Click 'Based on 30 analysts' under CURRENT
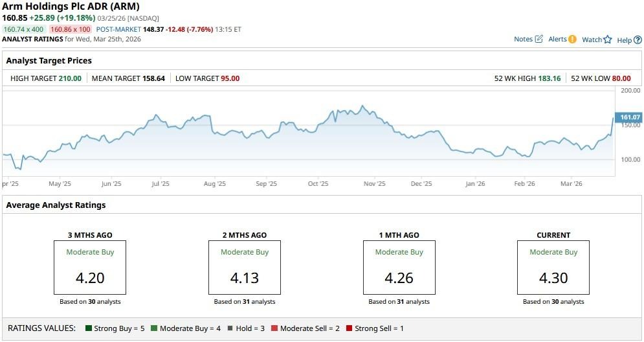The width and height of the screenshot is (644, 342). 553,301
